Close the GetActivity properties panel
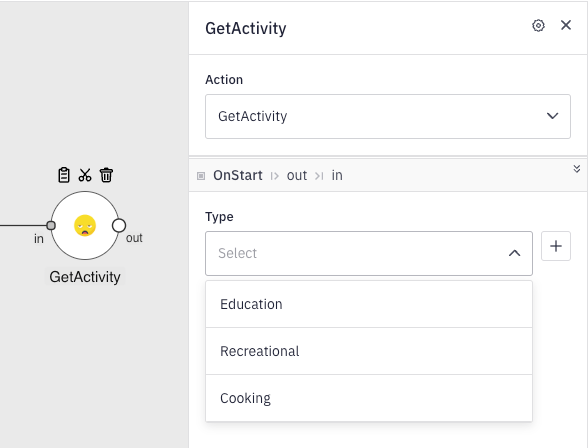The height and width of the screenshot is (448, 588). pyautogui.click(x=566, y=25)
